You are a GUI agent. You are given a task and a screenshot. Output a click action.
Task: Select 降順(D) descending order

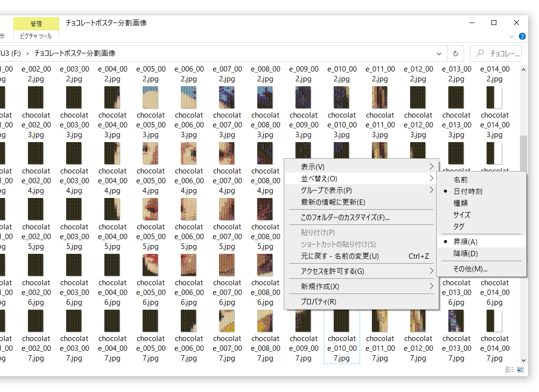click(482, 253)
